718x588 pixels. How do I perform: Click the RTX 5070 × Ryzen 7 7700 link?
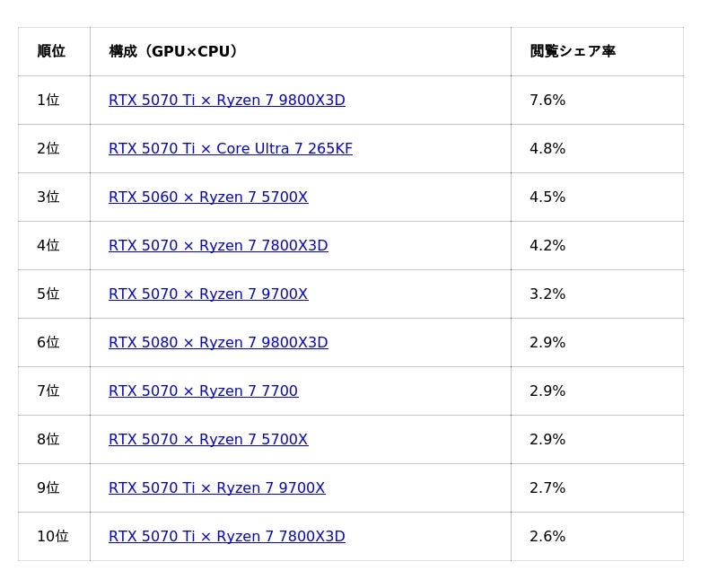click(x=203, y=391)
